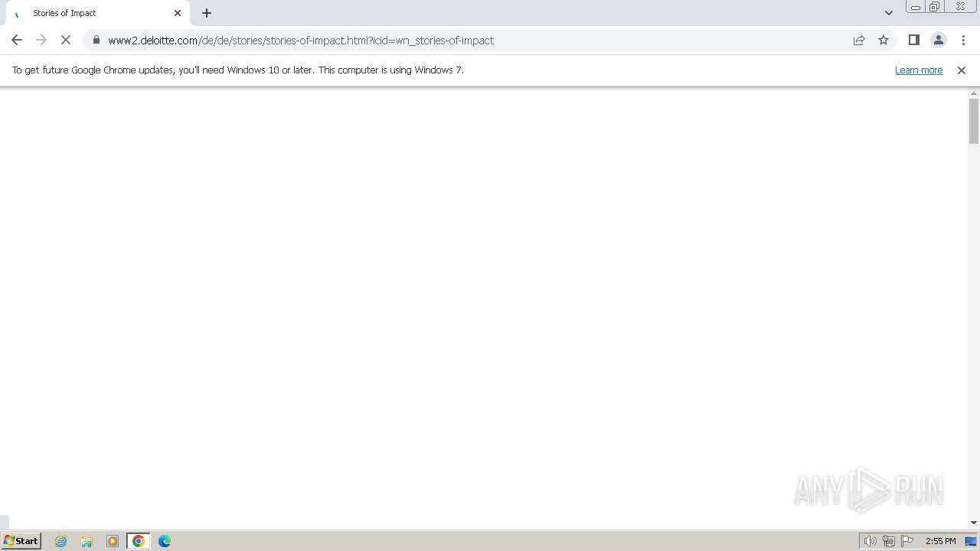Select the Stories of Impact tab
This screenshot has height=551, width=980.
pos(98,13)
